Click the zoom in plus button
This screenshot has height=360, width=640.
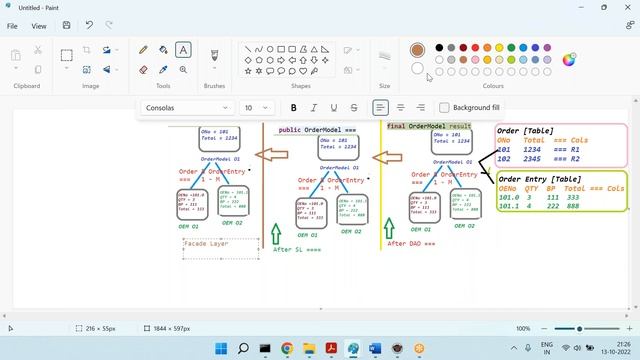[x=629, y=329]
